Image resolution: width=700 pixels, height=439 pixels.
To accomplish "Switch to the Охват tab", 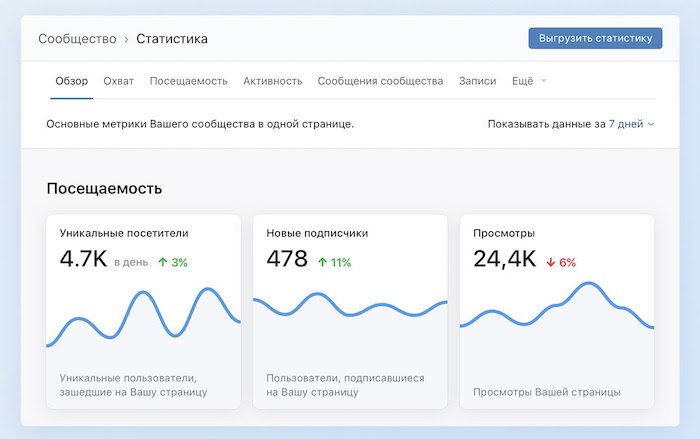I will tap(118, 81).
